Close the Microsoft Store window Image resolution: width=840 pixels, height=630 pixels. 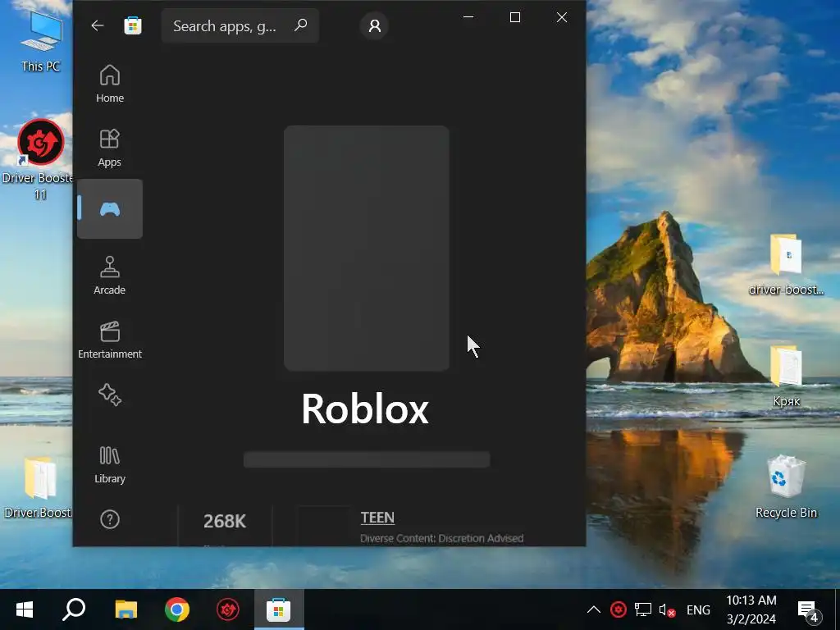coord(561,17)
